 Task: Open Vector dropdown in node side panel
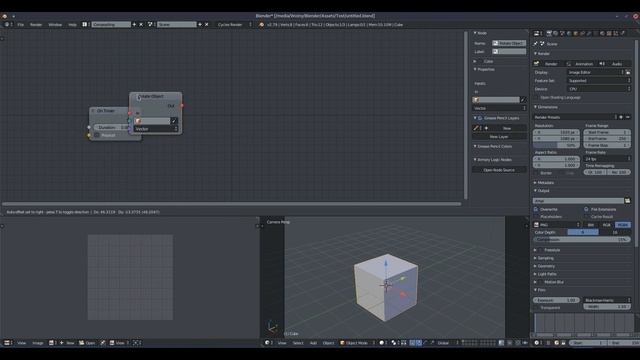pos(500,108)
